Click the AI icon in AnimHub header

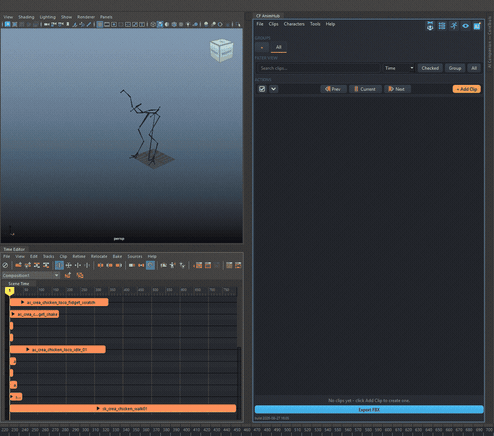(x=477, y=26)
